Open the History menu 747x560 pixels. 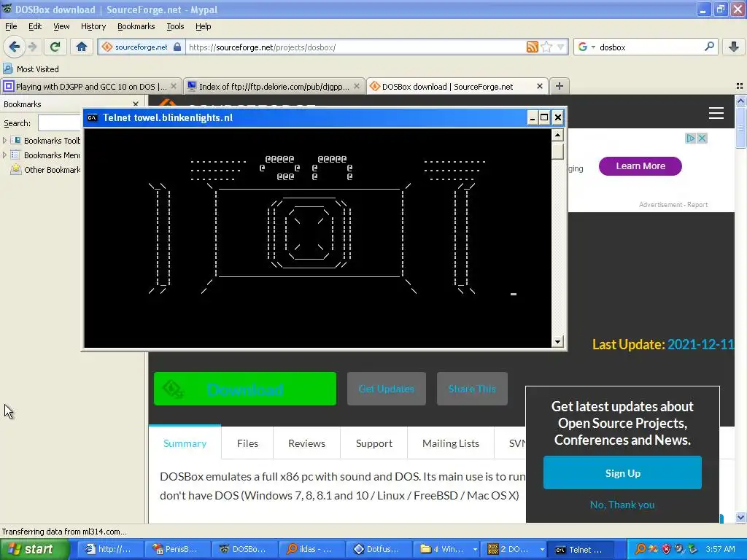(x=93, y=26)
